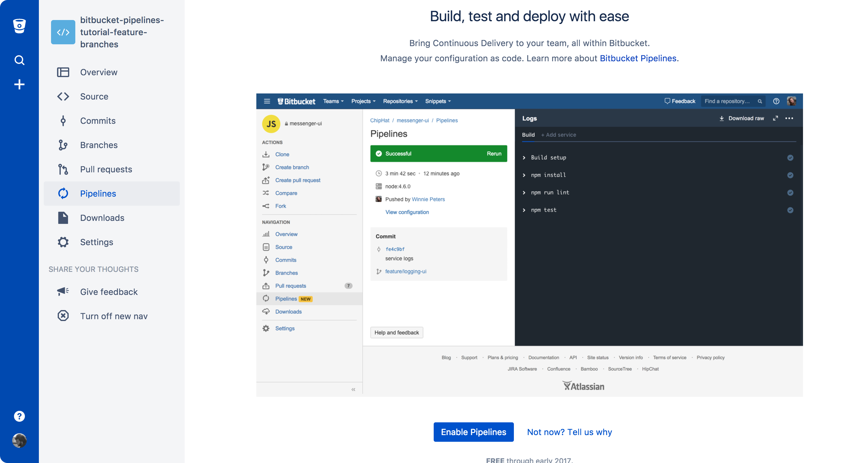The image size is (868, 463).
Task: Click the Download raw icon in the Logs panel
Action: (722, 118)
